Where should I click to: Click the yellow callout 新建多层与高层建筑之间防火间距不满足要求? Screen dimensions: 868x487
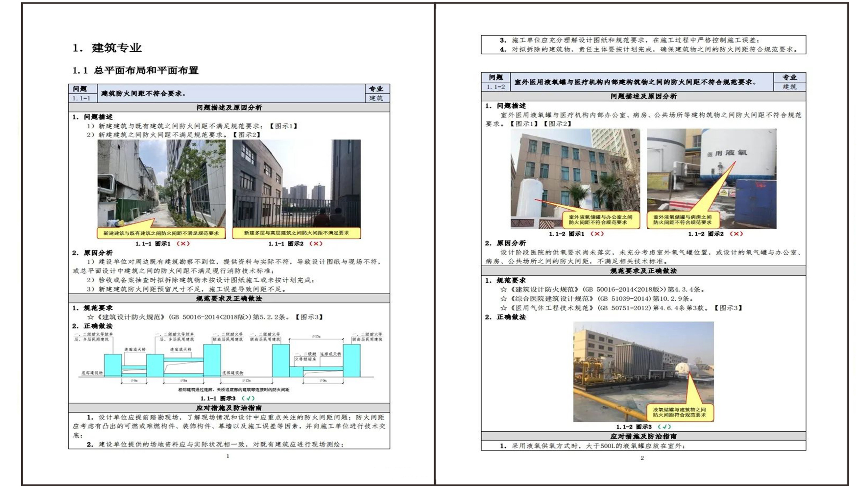click(x=296, y=233)
